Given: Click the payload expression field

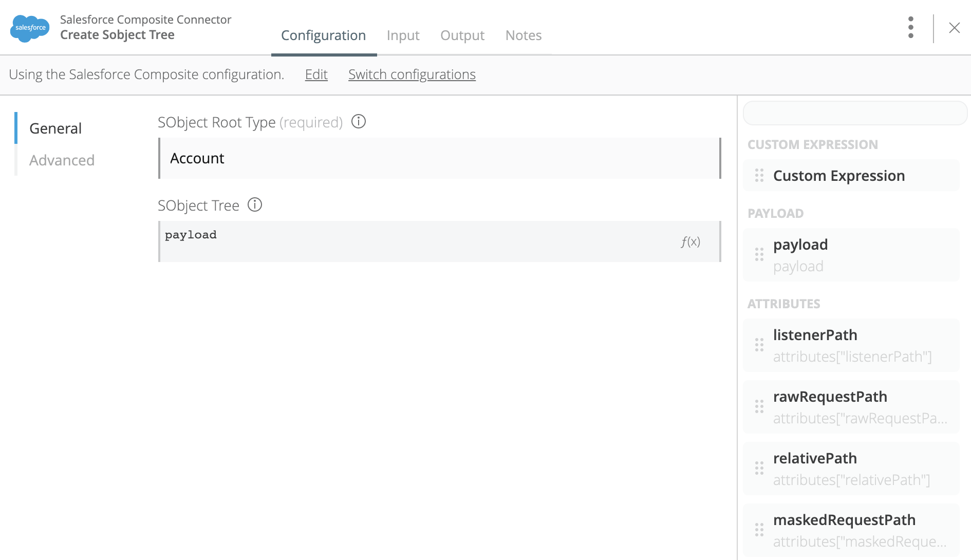Looking at the screenshot, I should 360,235.
